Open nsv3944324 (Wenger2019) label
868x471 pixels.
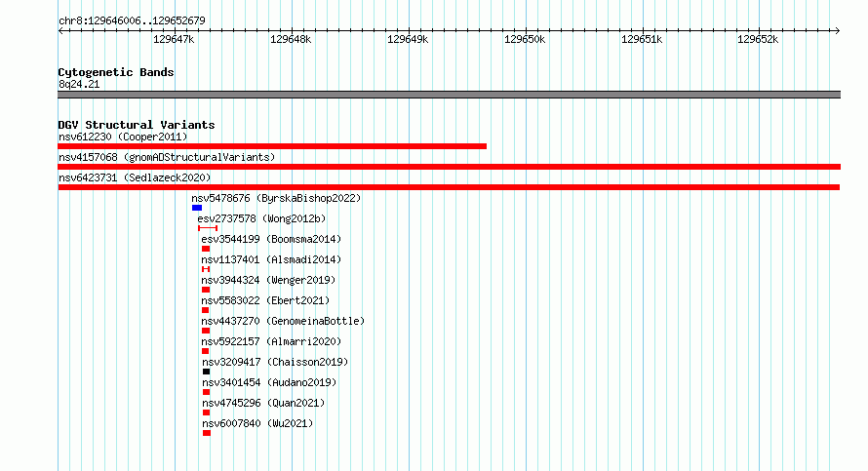268,280
